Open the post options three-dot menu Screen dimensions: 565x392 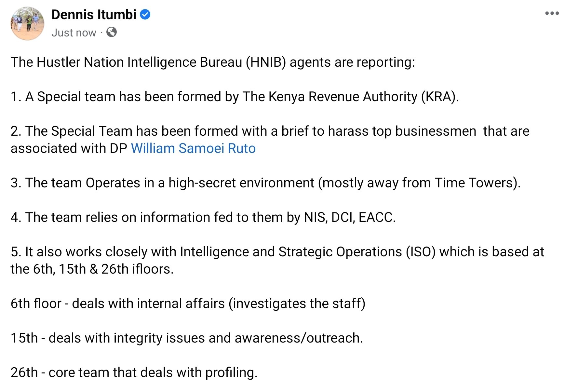tap(552, 13)
